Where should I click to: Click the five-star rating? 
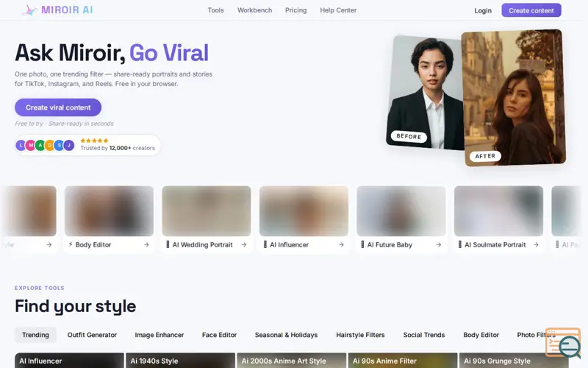click(x=94, y=141)
